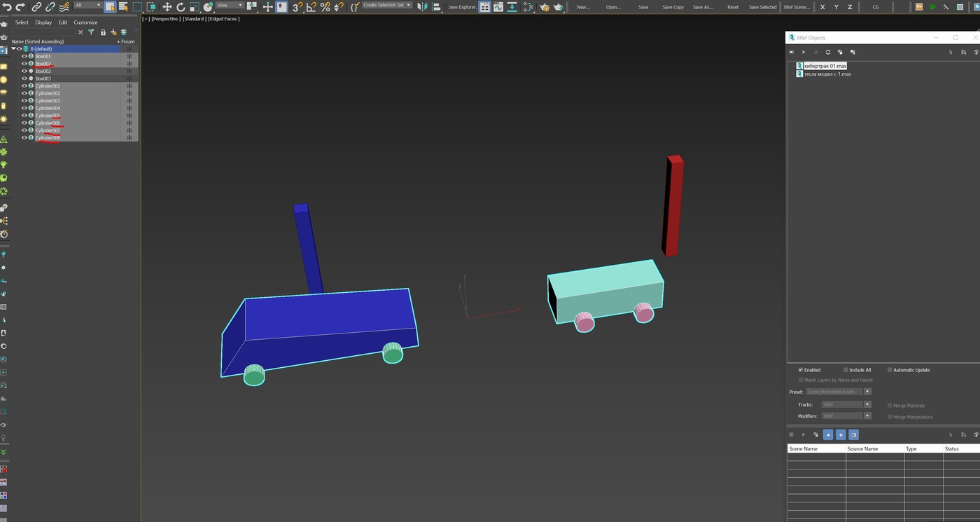Activate the Select and Rotate tool
980x522 pixels.
click(x=181, y=6)
